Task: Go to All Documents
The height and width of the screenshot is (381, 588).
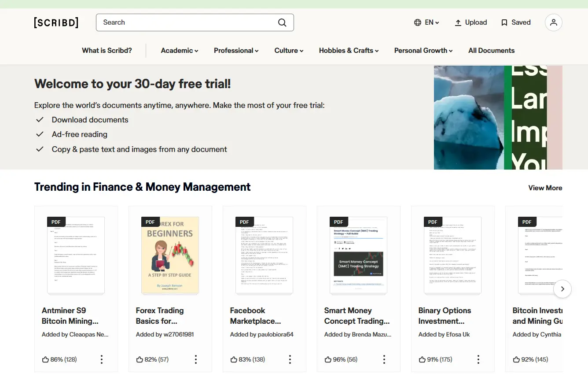Action: pos(491,51)
